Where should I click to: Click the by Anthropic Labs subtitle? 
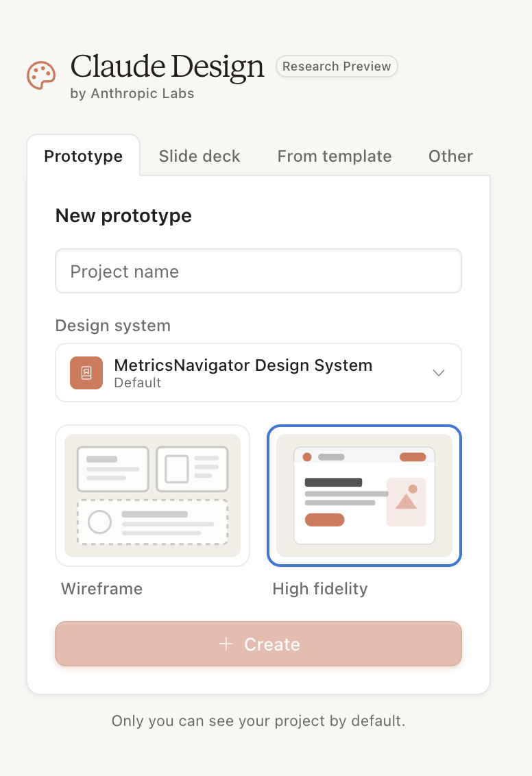132,93
